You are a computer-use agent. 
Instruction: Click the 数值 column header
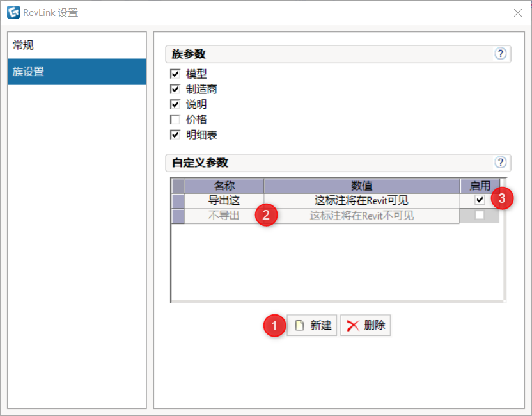click(x=362, y=186)
